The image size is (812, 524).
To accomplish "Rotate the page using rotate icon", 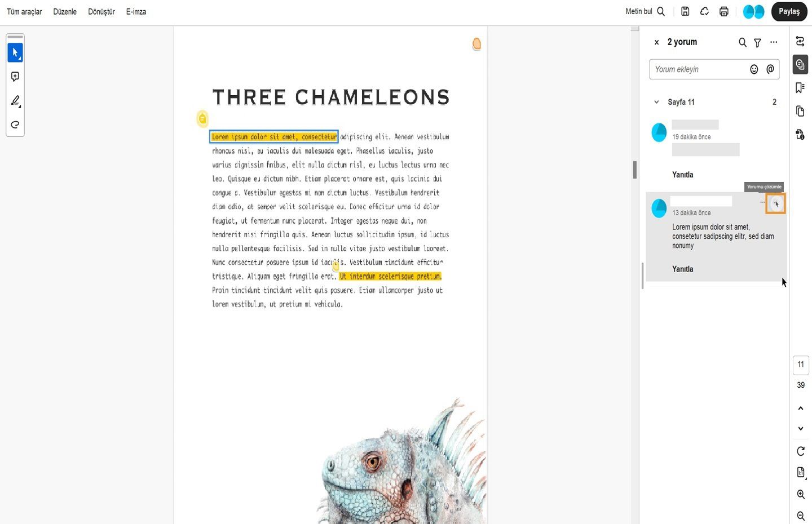I will pyautogui.click(x=801, y=451).
